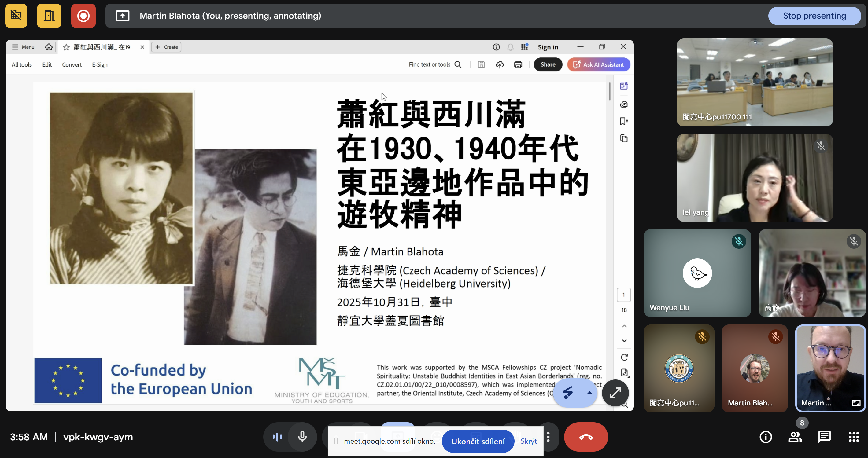Expand annotation tool options arrow
Screen dimensions: 868x458
point(590,393)
